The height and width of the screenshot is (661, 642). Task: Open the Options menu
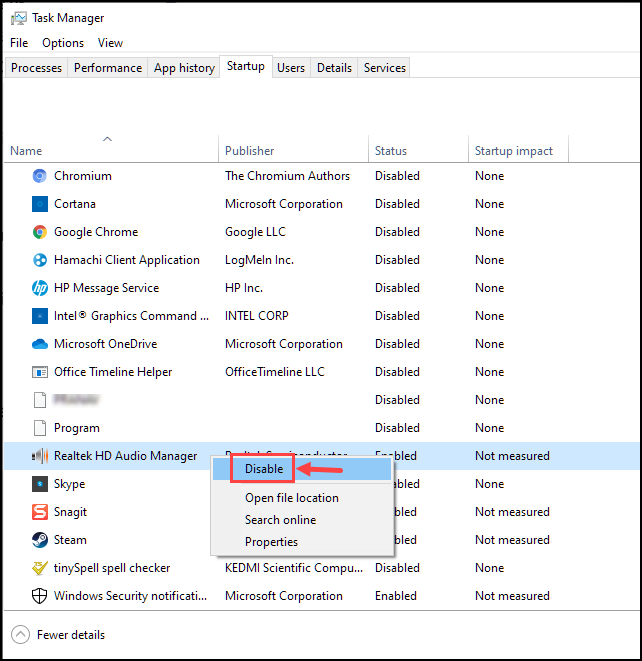pos(63,43)
